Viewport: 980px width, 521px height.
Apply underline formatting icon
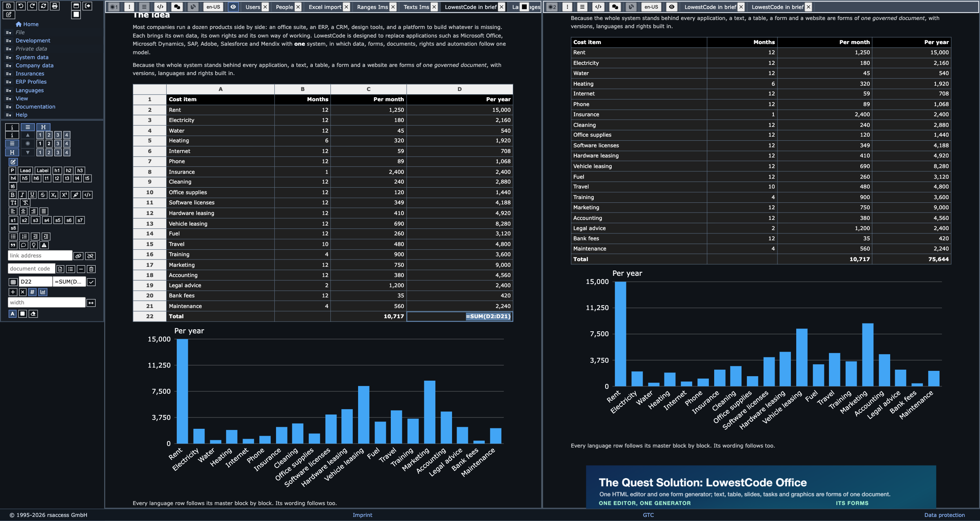click(x=32, y=195)
